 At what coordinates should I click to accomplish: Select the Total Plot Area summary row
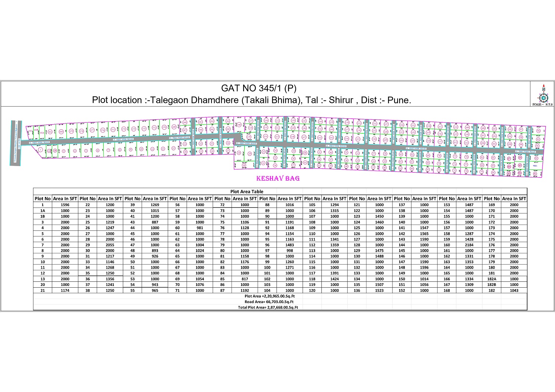(x=268, y=307)
